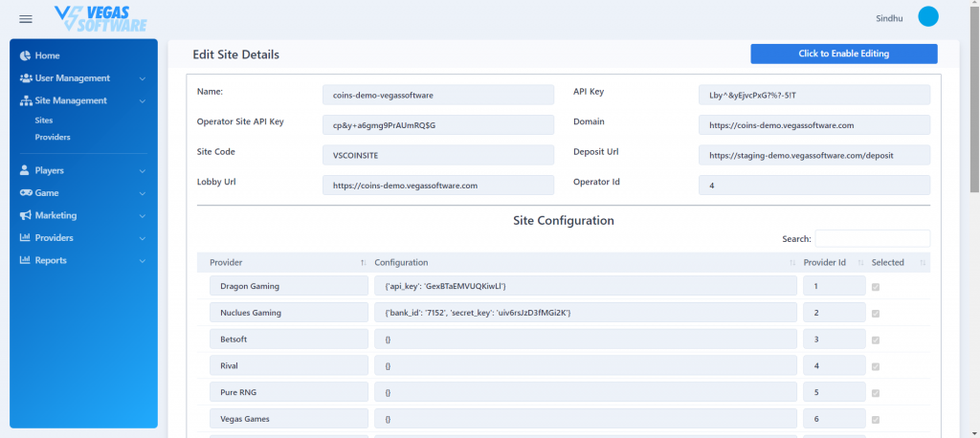The image size is (980, 438).
Task: Go to Home in sidebar
Action: (48, 55)
